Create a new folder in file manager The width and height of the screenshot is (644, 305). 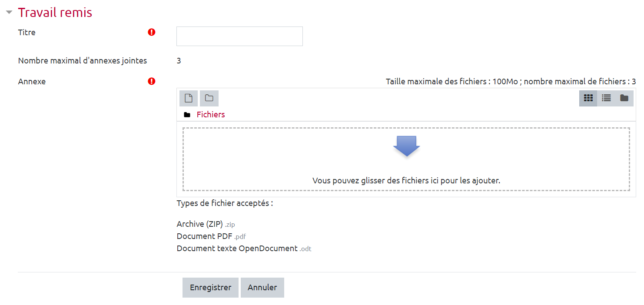coord(209,98)
